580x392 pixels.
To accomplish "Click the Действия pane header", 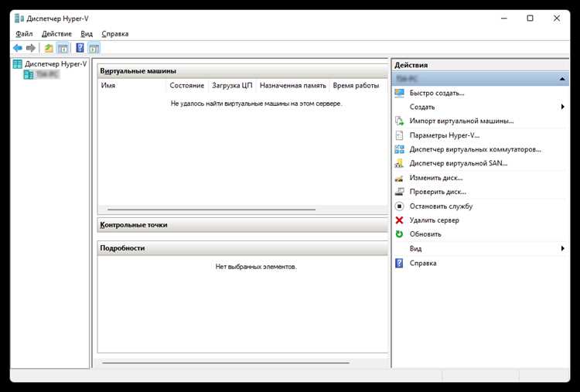I will (x=480, y=65).
